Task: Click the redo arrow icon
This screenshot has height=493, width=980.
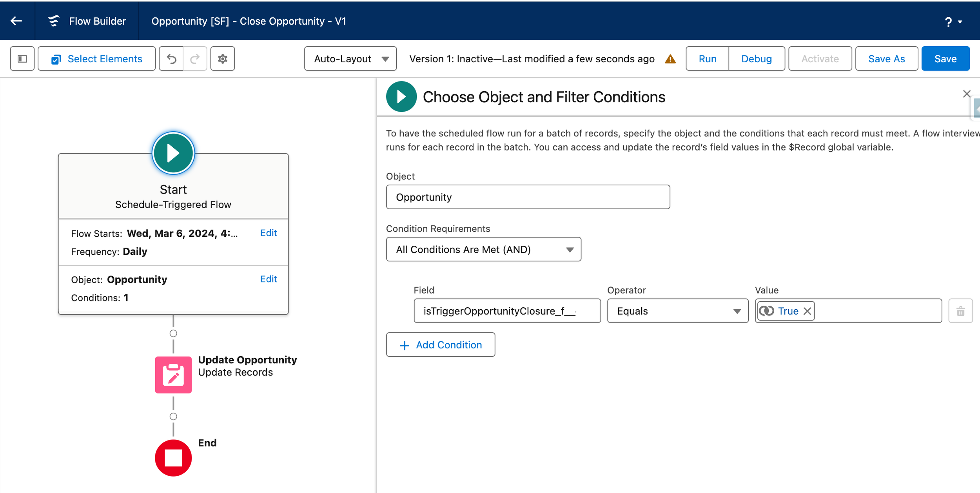Action: pyautogui.click(x=195, y=59)
